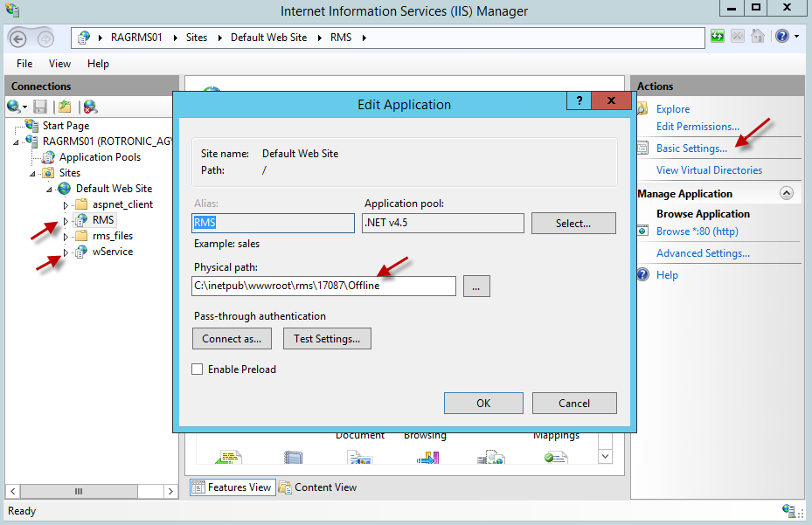This screenshot has height=525, width=812.
Task: Click the Save Connections disk icon
Action: [40, 107]
